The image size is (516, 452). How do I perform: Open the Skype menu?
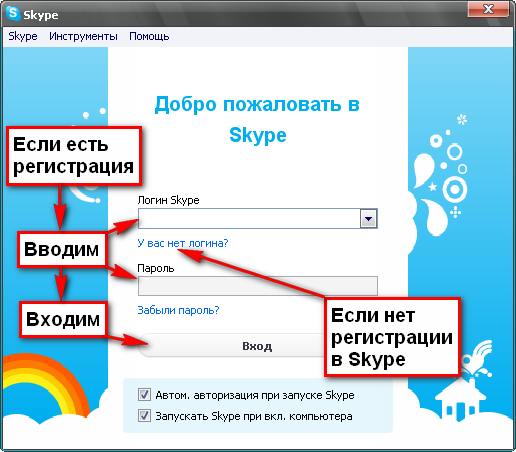(x=23, y=36)
